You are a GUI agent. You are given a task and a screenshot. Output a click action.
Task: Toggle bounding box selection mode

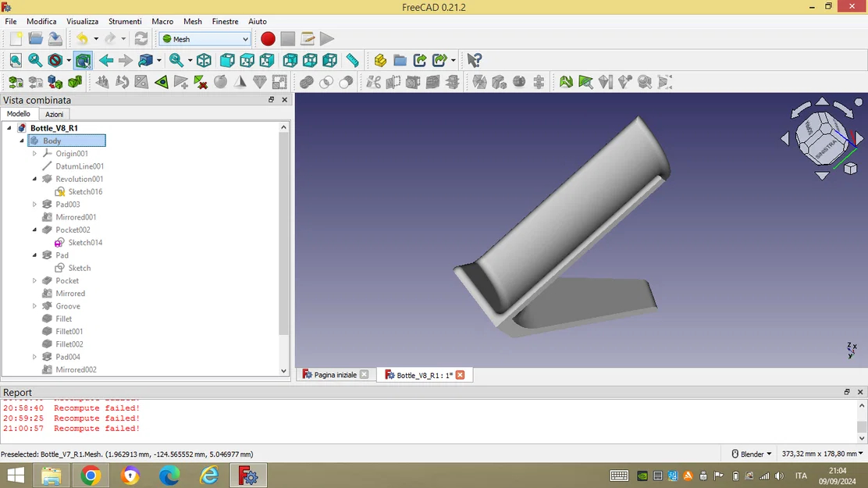pyautogui.click(x=84, y=60)
